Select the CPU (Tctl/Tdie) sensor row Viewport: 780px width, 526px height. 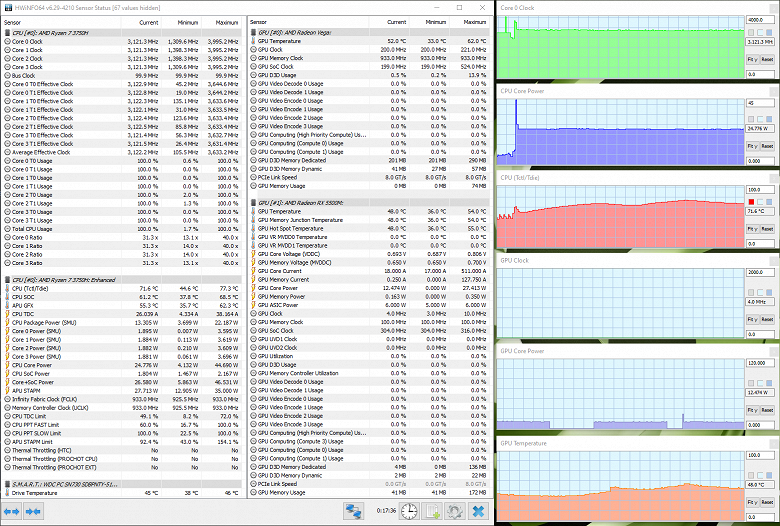point(122,289)
